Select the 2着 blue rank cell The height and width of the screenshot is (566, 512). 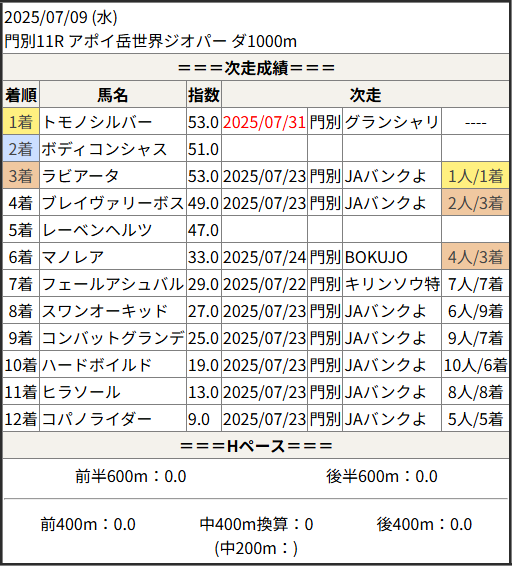click(x=21, y=149)
